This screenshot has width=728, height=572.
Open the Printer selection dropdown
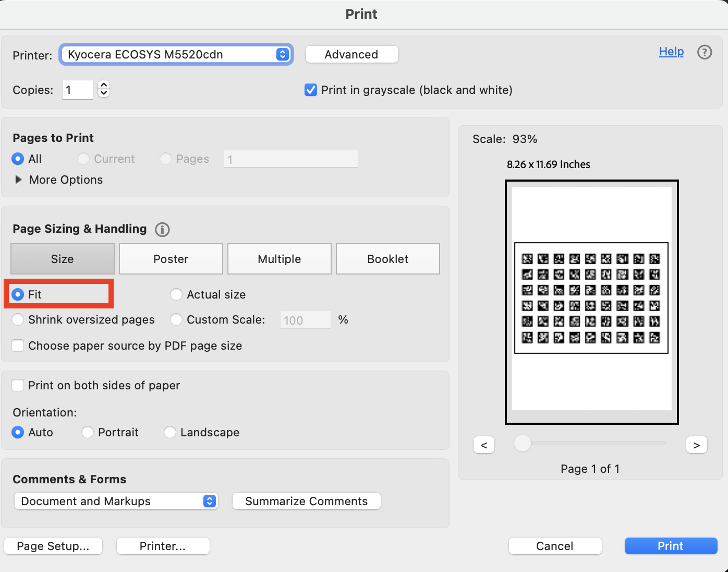click(176, 54)
